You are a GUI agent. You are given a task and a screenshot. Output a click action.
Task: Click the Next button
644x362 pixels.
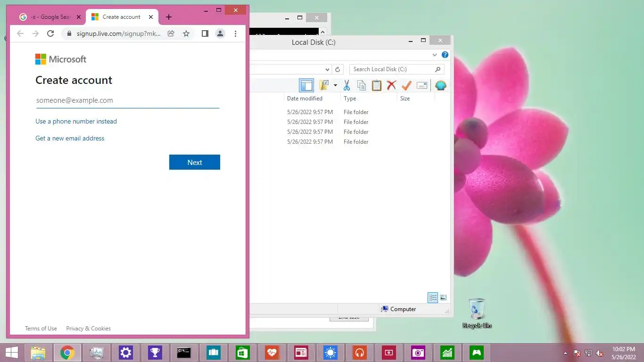(x=195, y=162)
